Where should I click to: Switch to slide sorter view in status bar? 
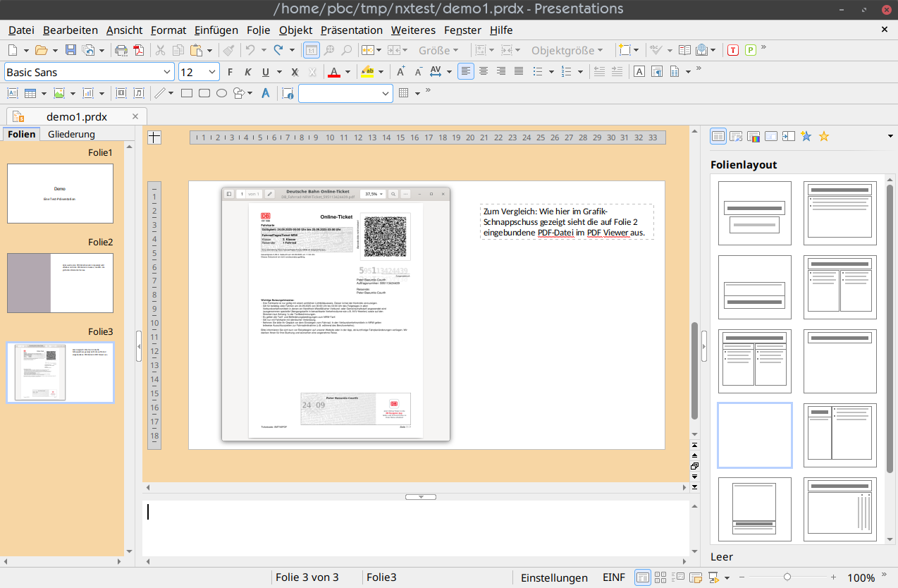(660, 577)
